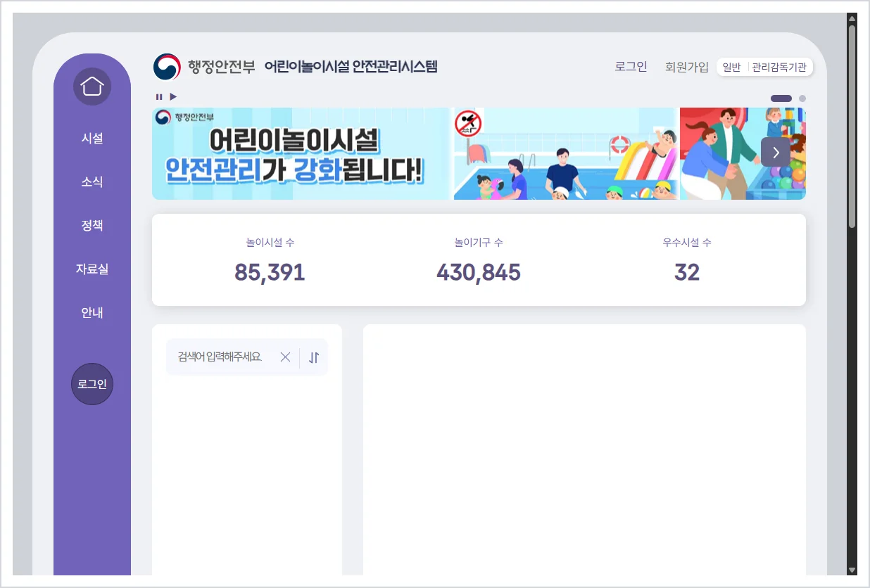The image size is (870, 588).
Task: Click the scrollbar down arrow
Action: click(x=852, y=570)
